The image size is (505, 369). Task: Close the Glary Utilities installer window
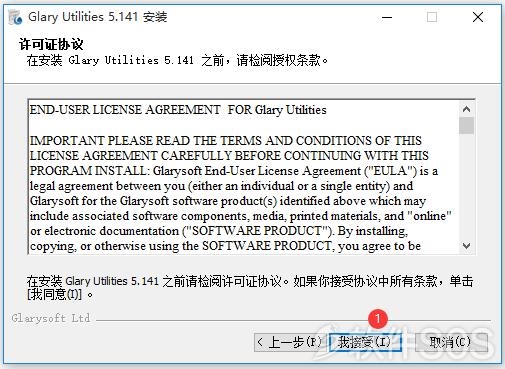(x=478, y=17)
